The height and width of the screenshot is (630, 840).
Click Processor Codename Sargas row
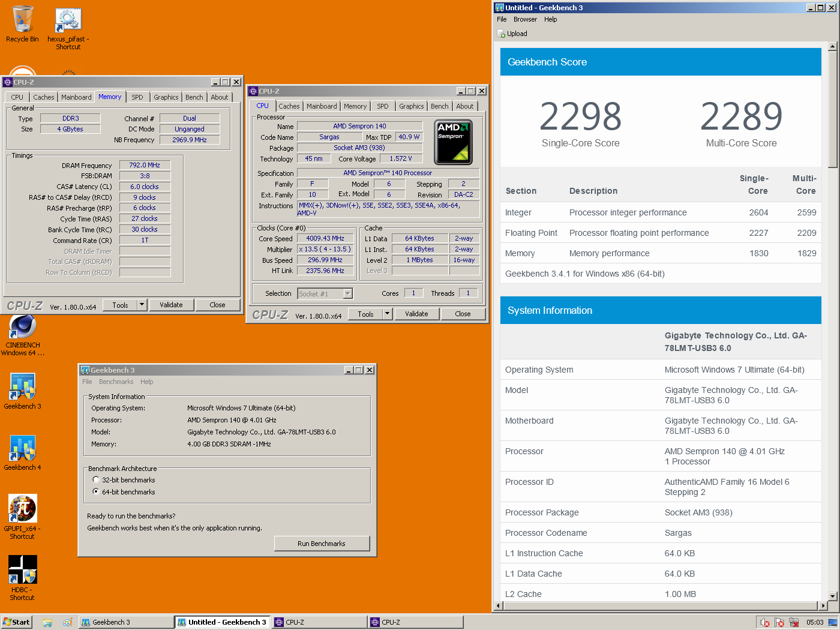tap(661, 533)
